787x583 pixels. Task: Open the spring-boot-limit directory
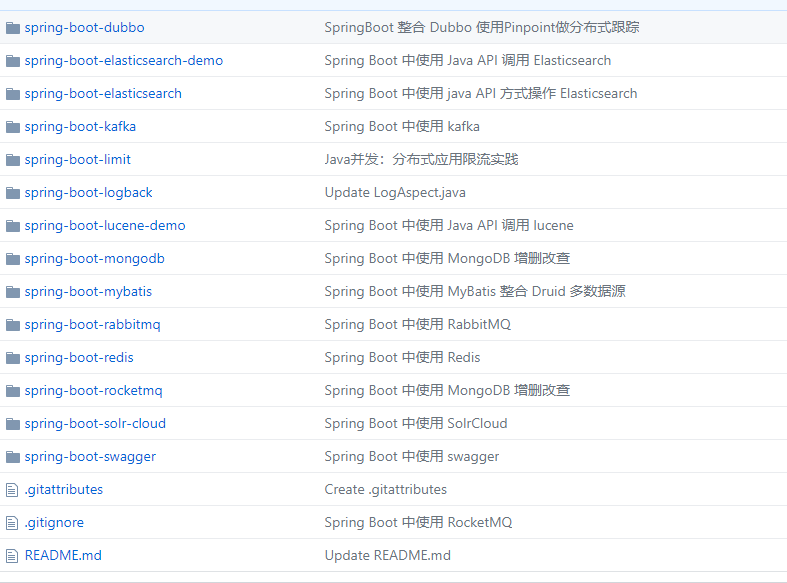click(77, 160)
